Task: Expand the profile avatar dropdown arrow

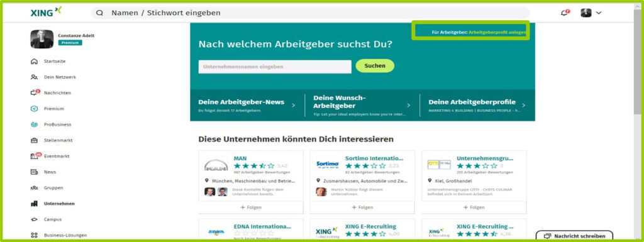Action: 599,13
